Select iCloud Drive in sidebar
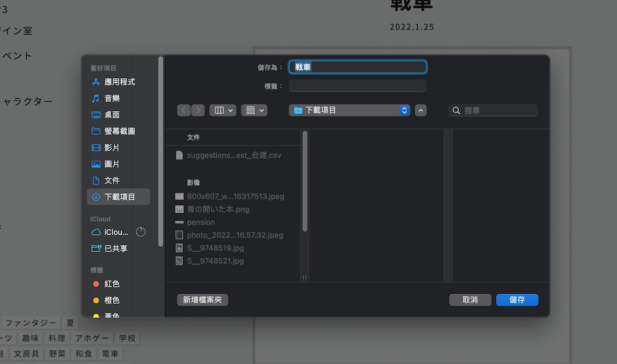 coord(116,232)
